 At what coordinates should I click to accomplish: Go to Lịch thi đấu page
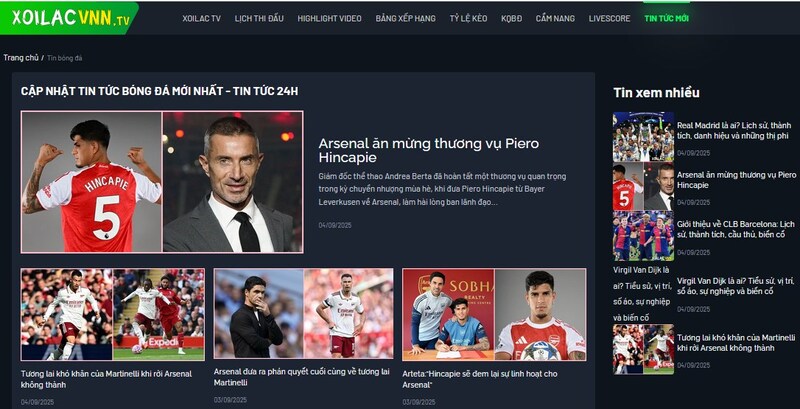click(x=259, y=18)
